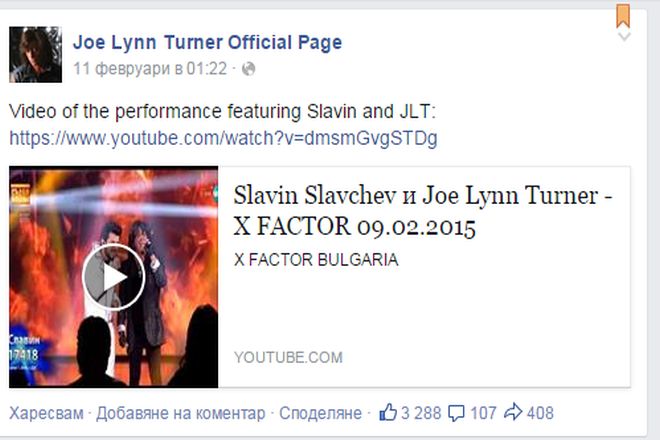Open the youtube.com watch URL link
The width and height of the screenshot is (660, 440).
[224, 139]
